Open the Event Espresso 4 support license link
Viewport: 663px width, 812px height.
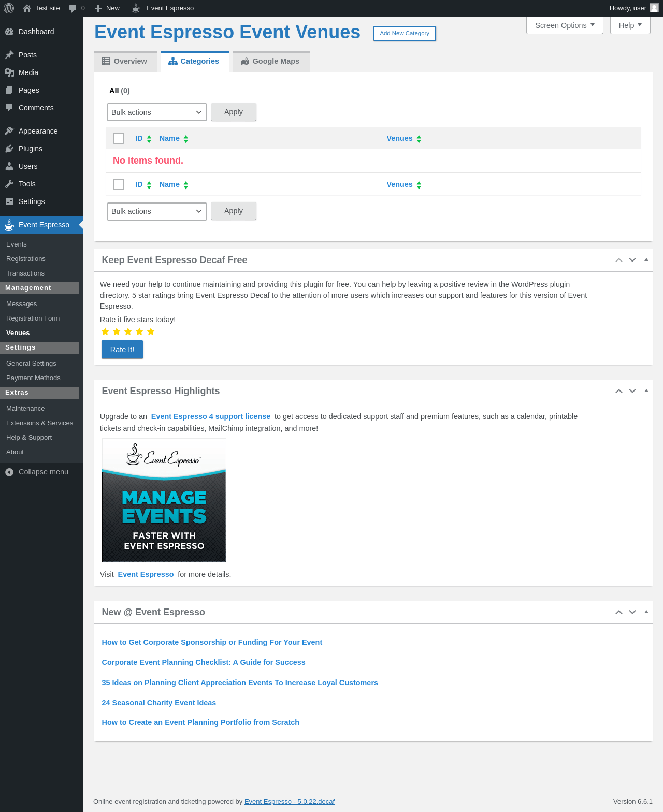211,416
